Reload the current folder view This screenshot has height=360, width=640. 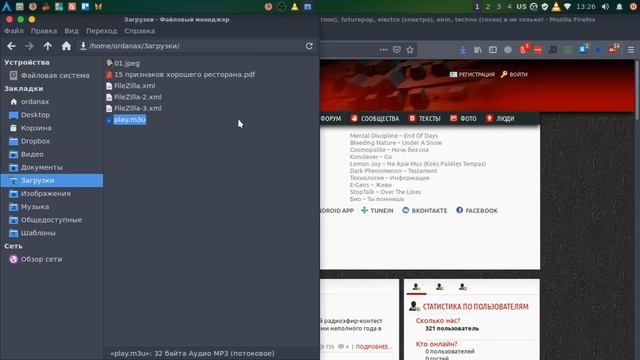(309, 46)
